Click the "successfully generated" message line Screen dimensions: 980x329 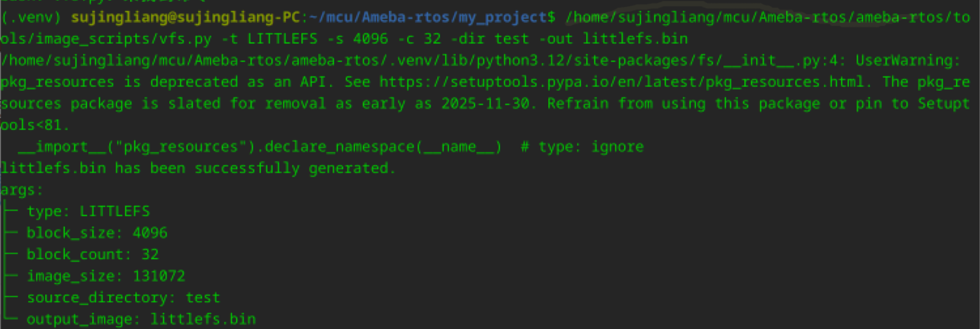pyautogui.click(x=198, y=168)
